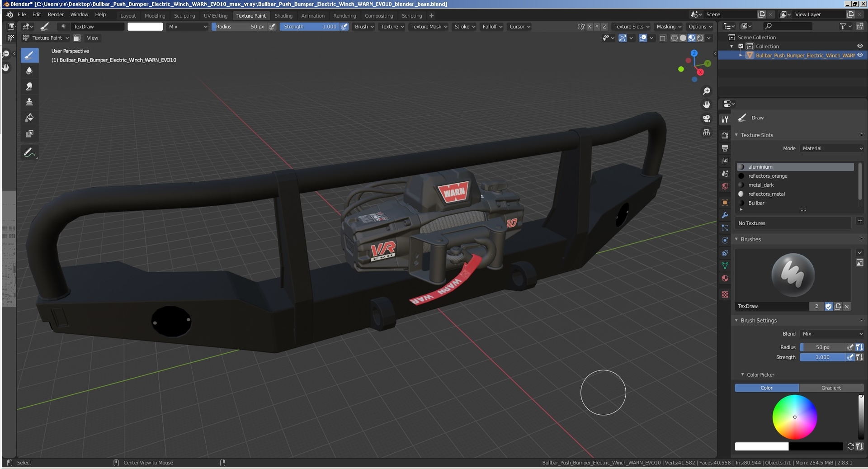Open the Render menu
This screenshot has width=868, height=469.
pos(56,14)
